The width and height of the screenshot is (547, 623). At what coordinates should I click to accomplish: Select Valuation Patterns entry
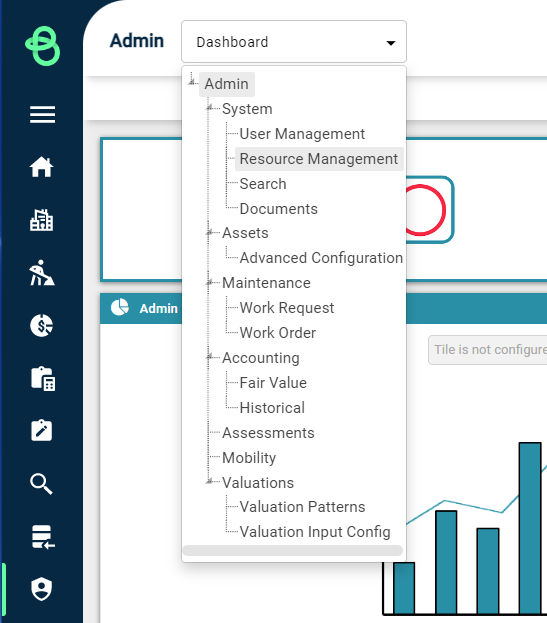tap(302, 507)
